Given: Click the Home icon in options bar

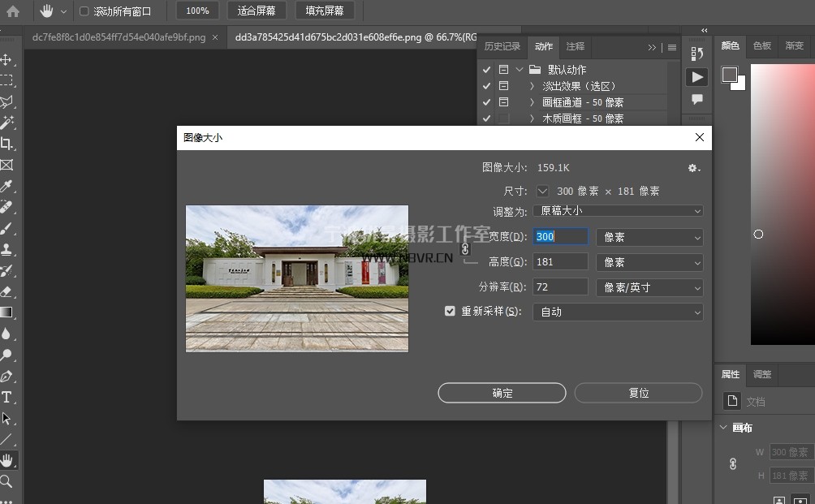Looking at the screenshot, I should (x=14, y=11).
